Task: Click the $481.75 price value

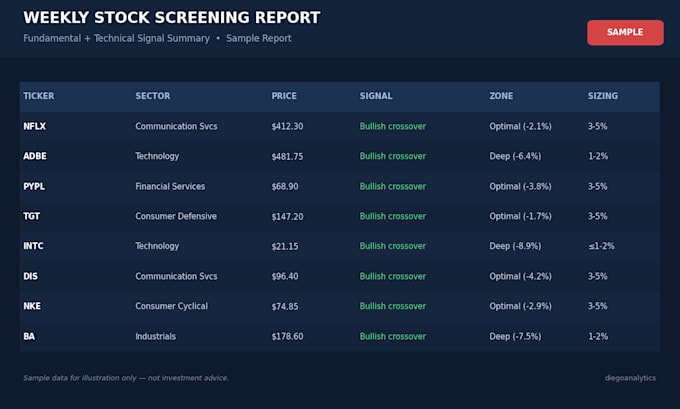Action: click(x=288, y=156)
